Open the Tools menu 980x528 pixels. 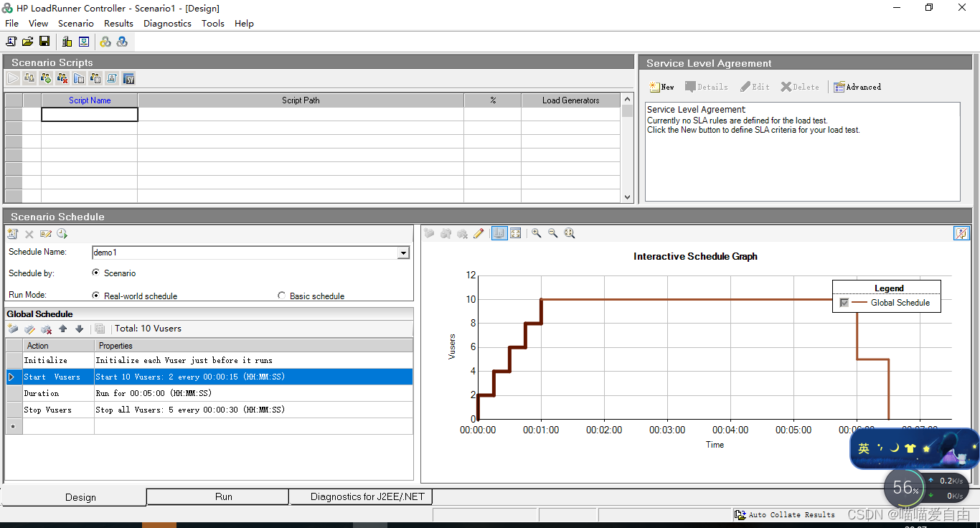click(x=213, y=23)
